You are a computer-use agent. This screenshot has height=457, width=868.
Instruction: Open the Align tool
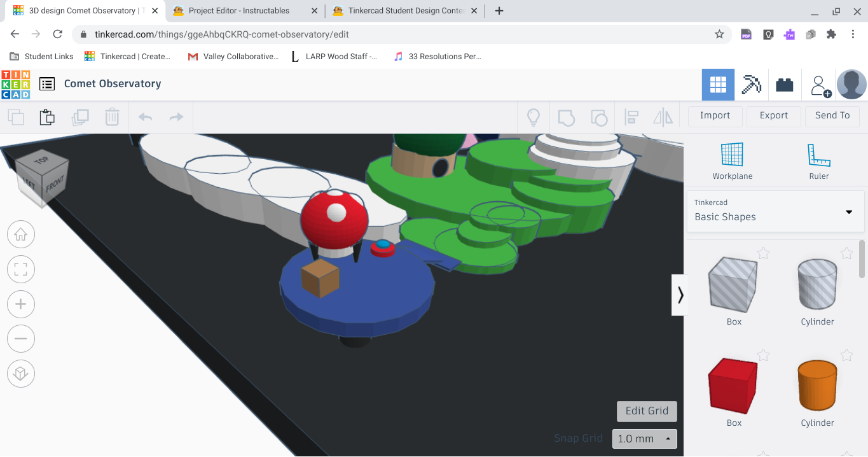[x=631, y=117]
